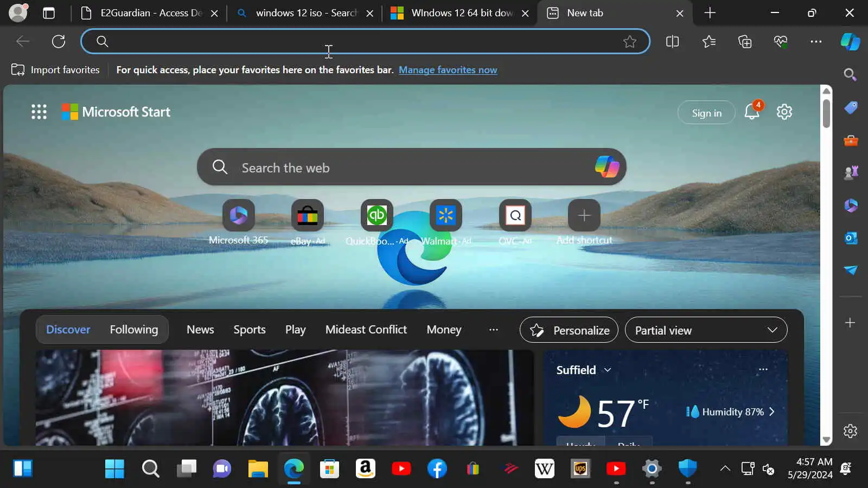Open the Sports category
This screenshot has width=868, height=488.
[x=250, y=330]
